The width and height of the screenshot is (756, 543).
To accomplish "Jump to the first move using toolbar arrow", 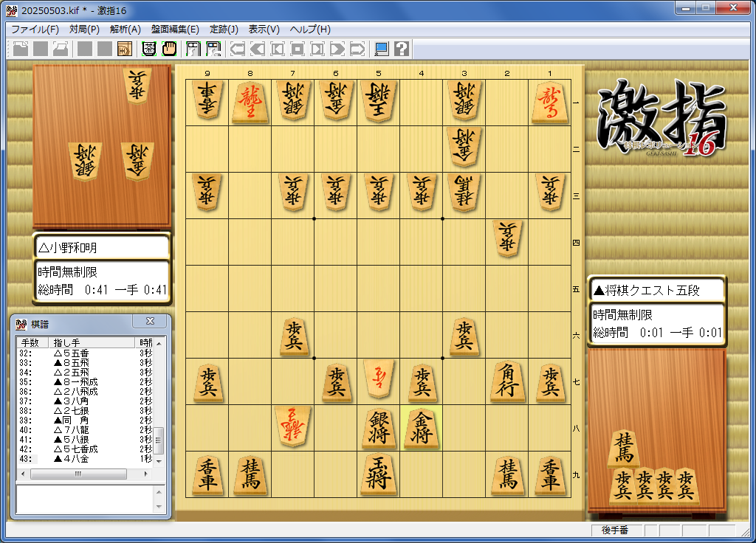I will pyautogui.click(x=238, y=49).
